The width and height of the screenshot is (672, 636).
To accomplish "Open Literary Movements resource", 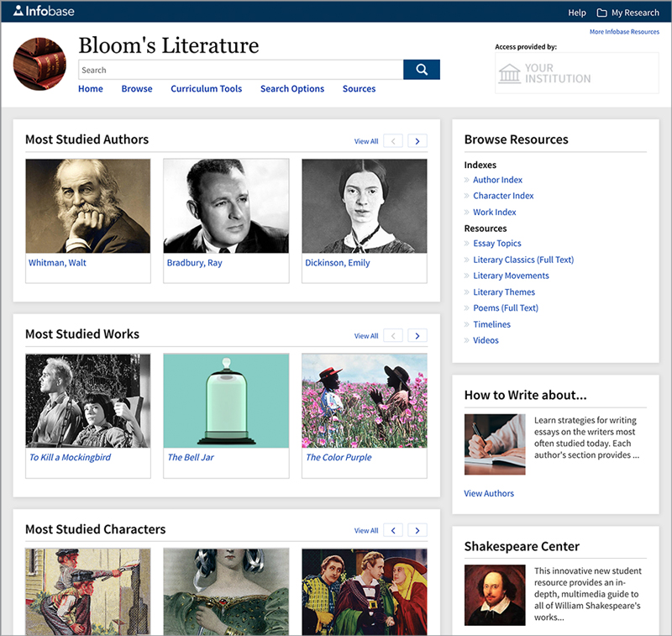I will (x=511, y=276).
